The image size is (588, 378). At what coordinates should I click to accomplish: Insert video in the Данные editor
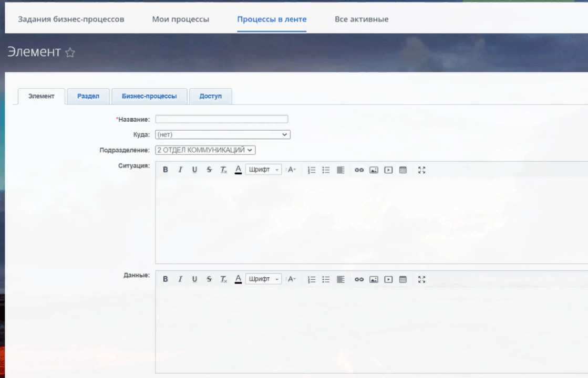[388, 279]
